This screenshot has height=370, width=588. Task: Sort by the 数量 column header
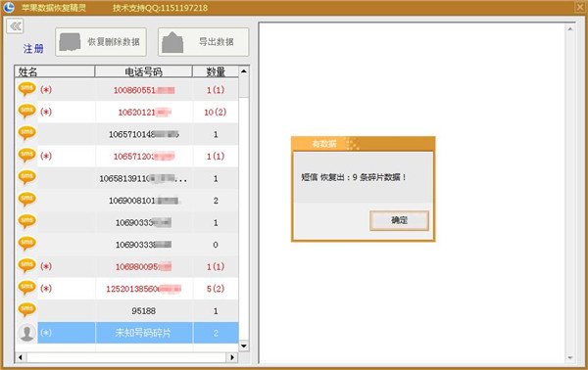(x=216, y=71)
